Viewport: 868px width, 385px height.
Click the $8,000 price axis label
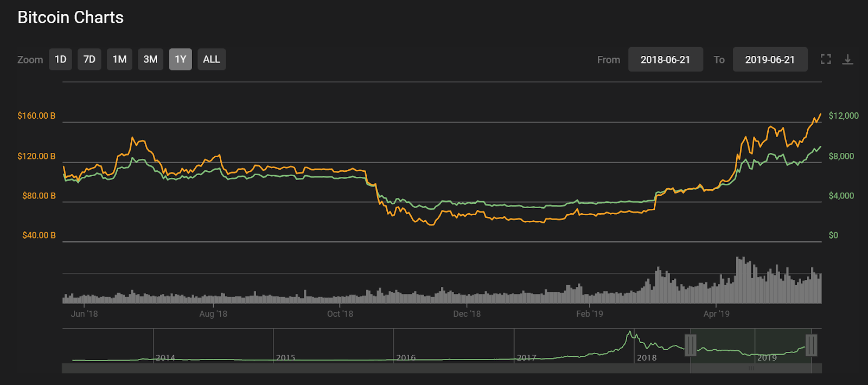[x=841, y=156]
